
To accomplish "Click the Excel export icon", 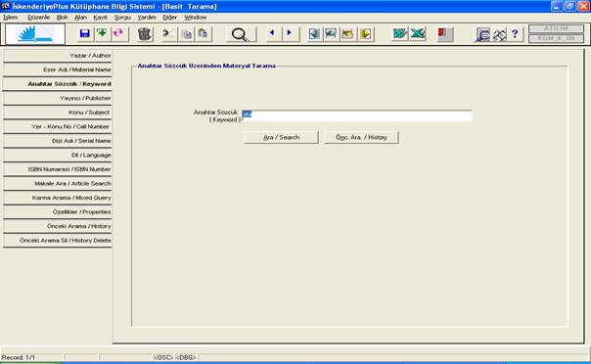I will tap(417, 34).
